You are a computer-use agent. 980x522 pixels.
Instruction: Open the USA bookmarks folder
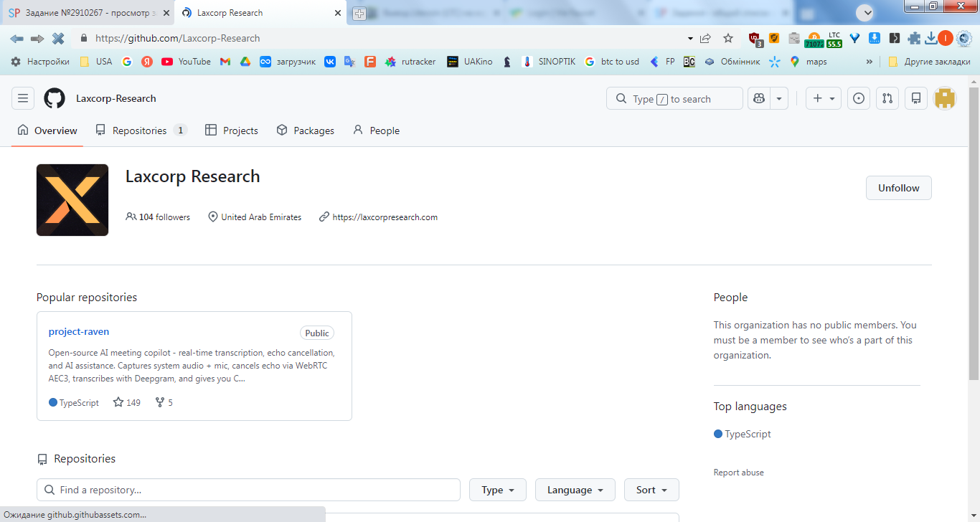coord(96,62)
